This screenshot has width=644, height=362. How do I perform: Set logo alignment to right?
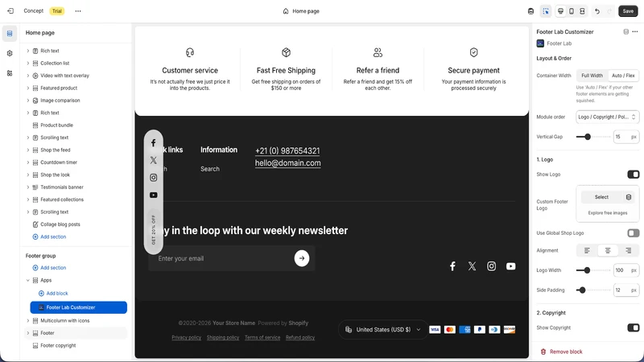point(629,250)
